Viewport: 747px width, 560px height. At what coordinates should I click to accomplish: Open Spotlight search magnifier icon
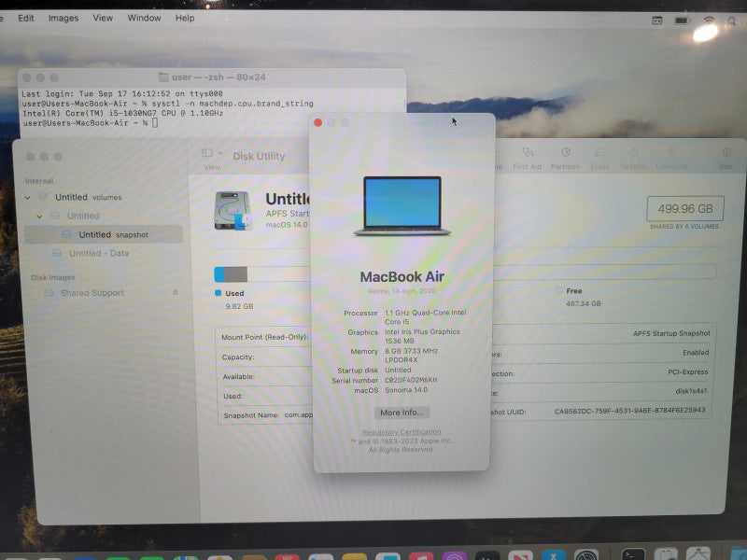[732, 21]
